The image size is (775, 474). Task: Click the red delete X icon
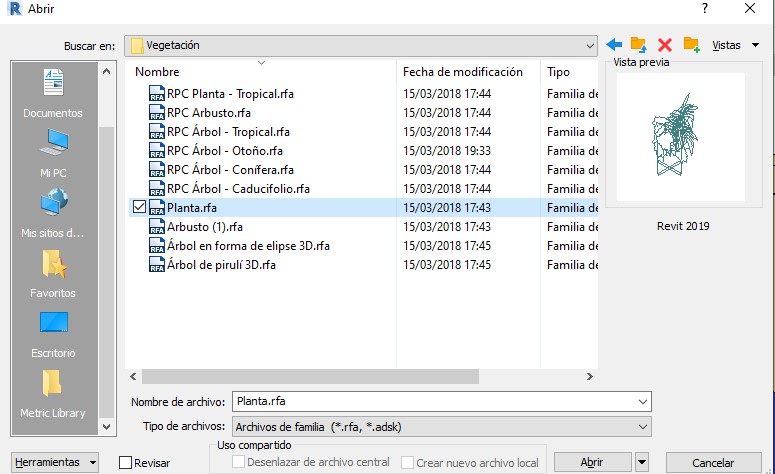coord(664,46)
